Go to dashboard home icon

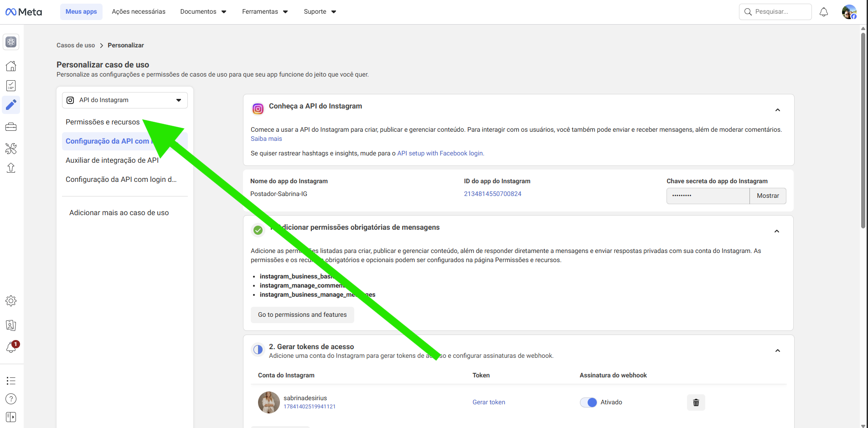coord(11,66)
